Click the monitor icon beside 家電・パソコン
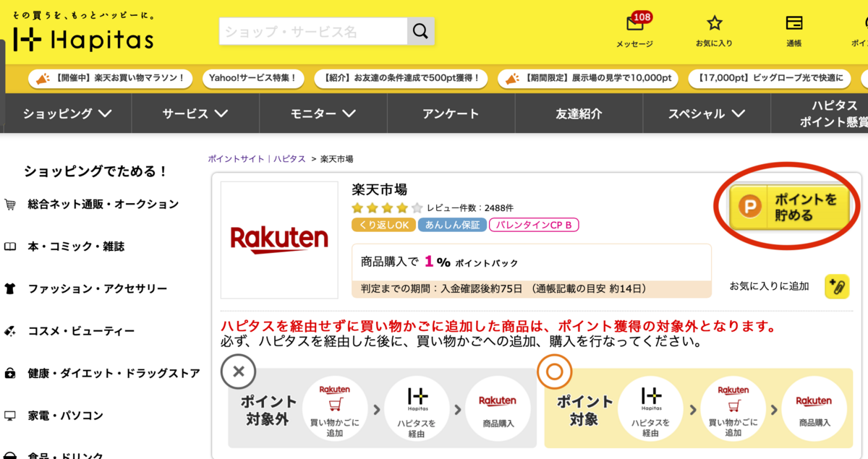This screenshot has height=459, width=868. tap(10, 416)
